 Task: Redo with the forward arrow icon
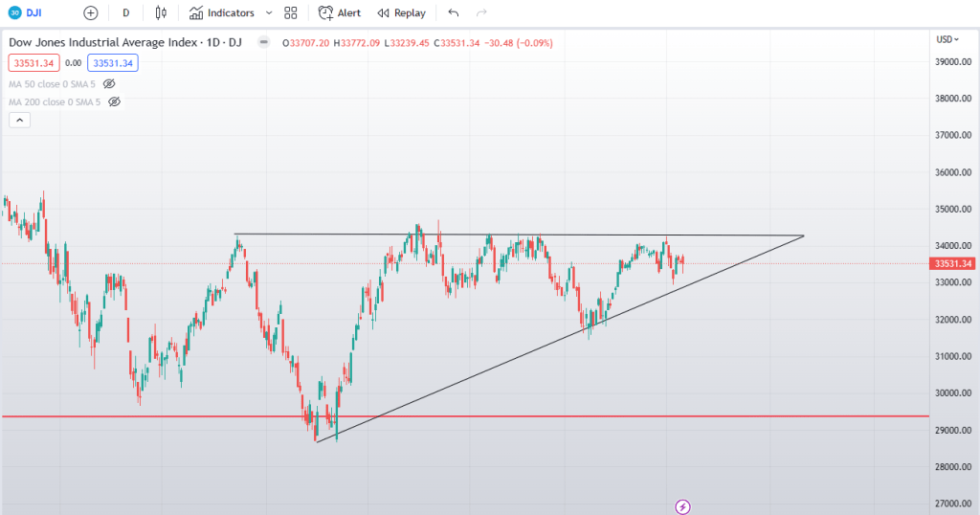tap(481, 13)
